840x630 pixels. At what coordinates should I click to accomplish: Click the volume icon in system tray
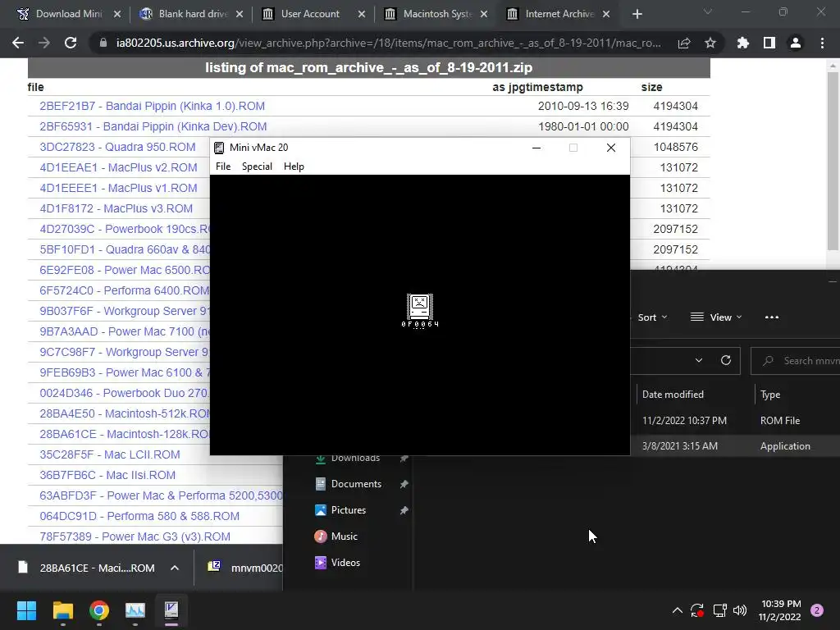click(740, 610)
